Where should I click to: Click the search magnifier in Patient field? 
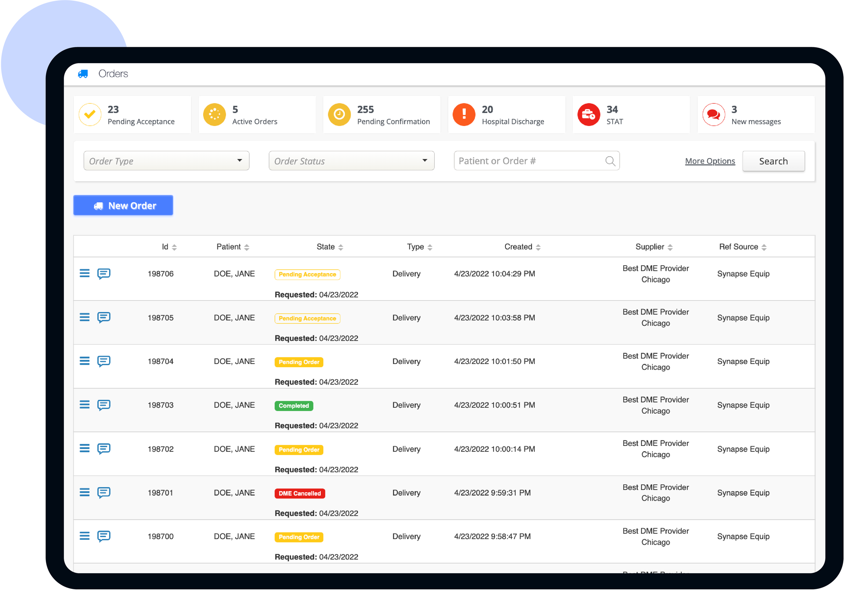(610, 161)
